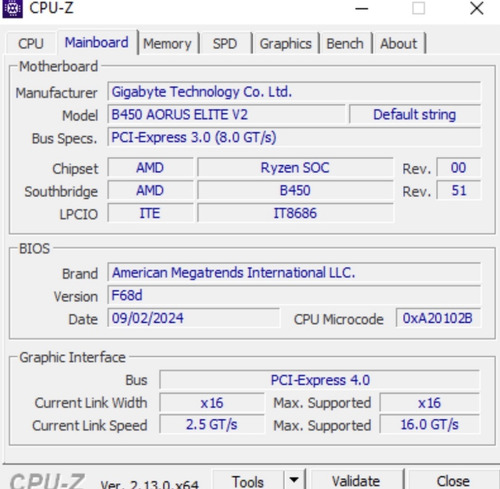Click the Max. Supported link width x16 value
This screenshot has width=500, height=489.
point(429,403)
